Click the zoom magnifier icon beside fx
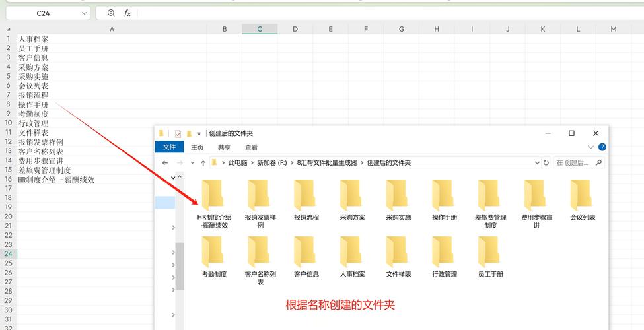This screenshot has height=330, width=644. tap(111, 13)
